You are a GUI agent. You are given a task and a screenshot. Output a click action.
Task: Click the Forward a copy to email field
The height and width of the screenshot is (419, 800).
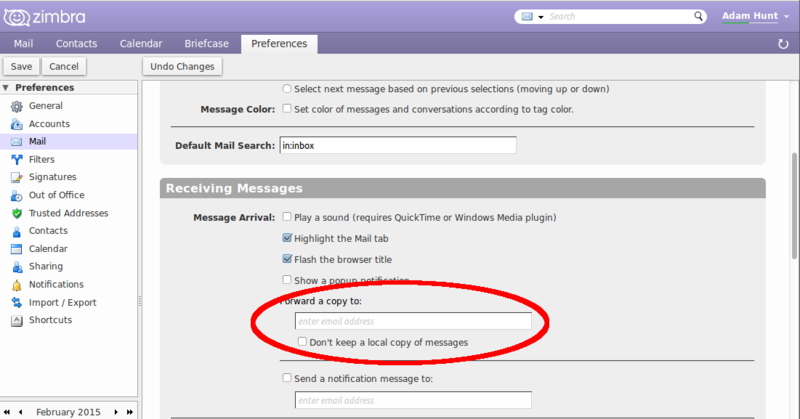pyautogui.click(x=413, y=321)
